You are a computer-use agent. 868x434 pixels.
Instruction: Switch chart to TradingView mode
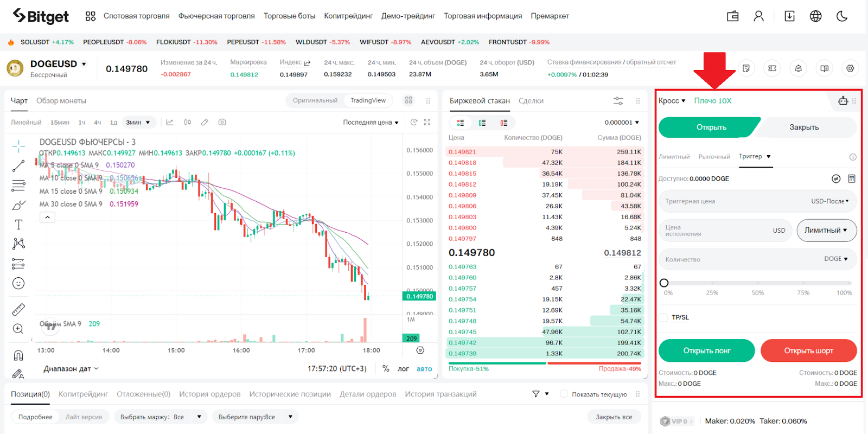[368, 100]
